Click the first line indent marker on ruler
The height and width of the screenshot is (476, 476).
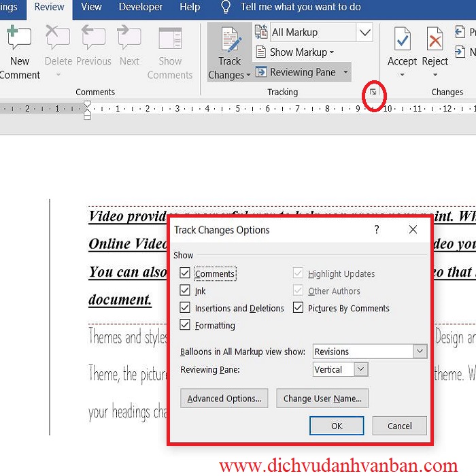87,104
